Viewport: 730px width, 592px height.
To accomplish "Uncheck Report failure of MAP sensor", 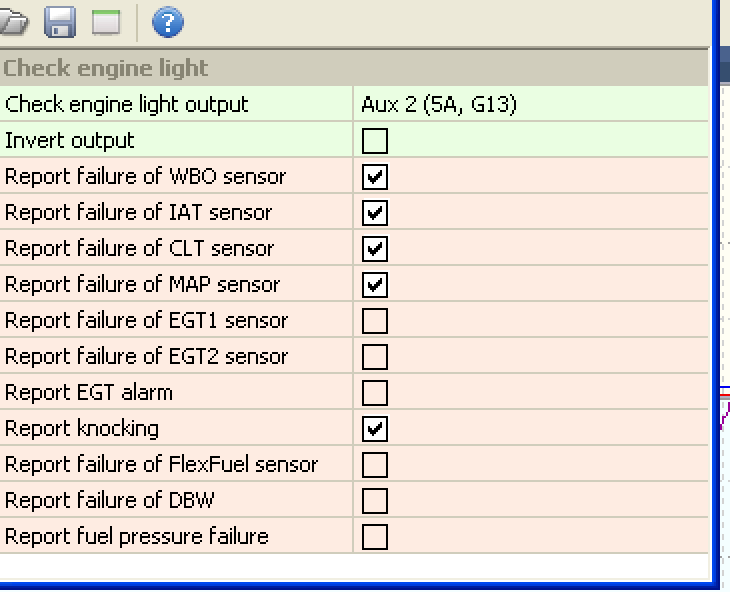I will point(375,285).
